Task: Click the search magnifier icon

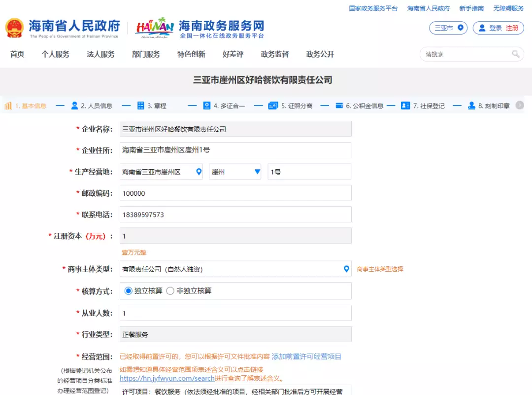Action: 515,54
